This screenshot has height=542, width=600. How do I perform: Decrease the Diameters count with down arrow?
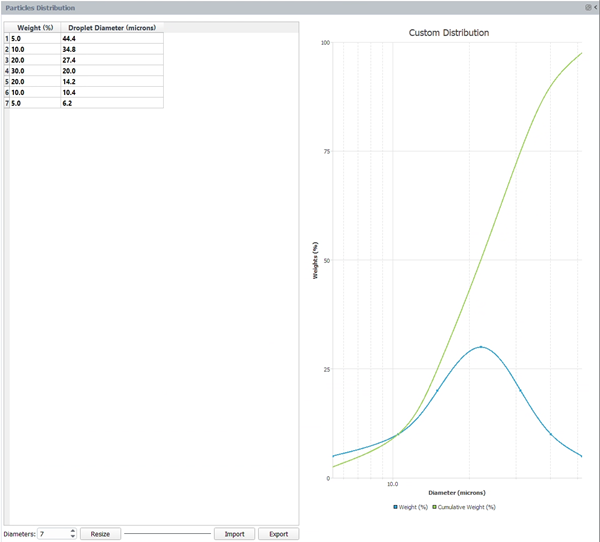(73, 537)
